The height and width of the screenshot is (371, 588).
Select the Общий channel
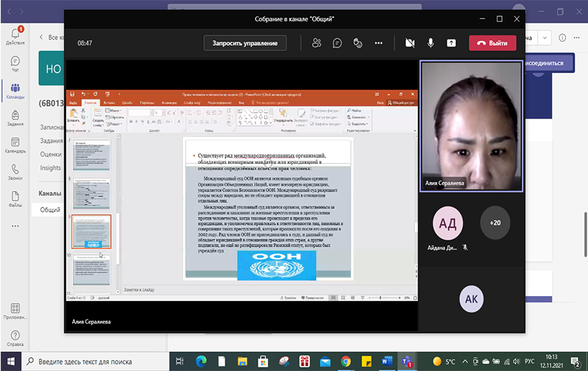point(49,210)
